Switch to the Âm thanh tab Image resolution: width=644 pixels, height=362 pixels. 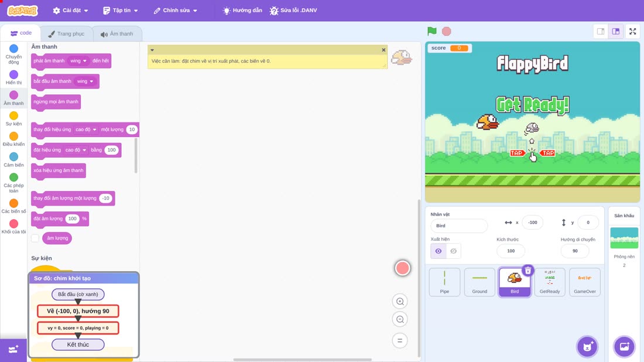point(117,34)
